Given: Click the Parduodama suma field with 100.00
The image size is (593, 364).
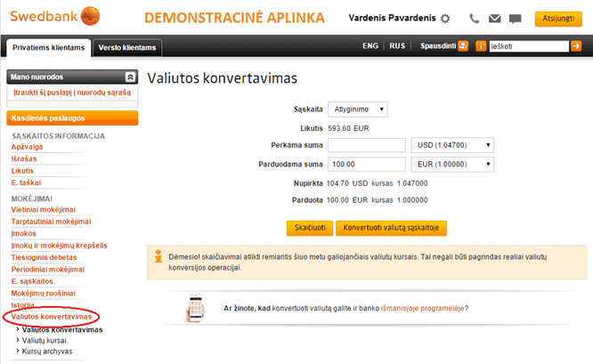Looking at the screenshot, I should [x=367, y=165].
